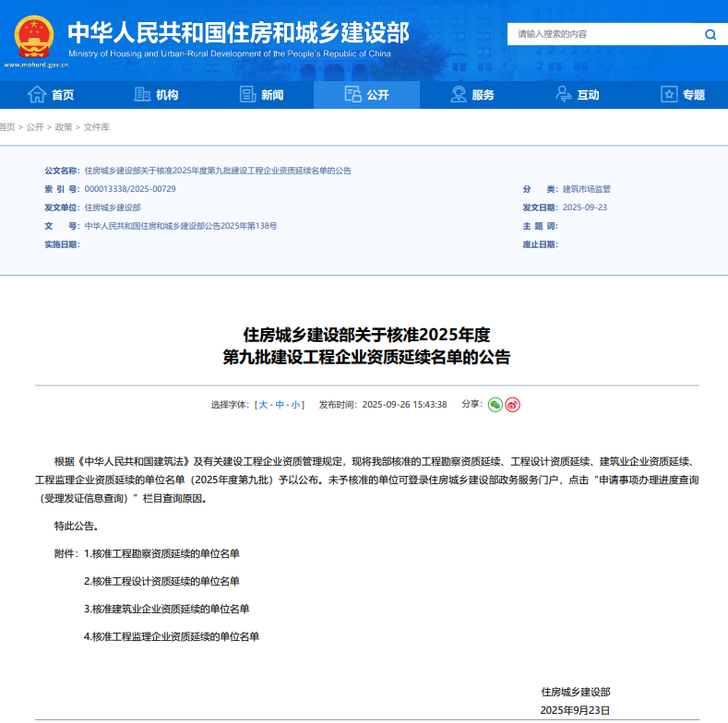
Task: Go to 文件库 in breadcrumb
Action: click(96, 126)
